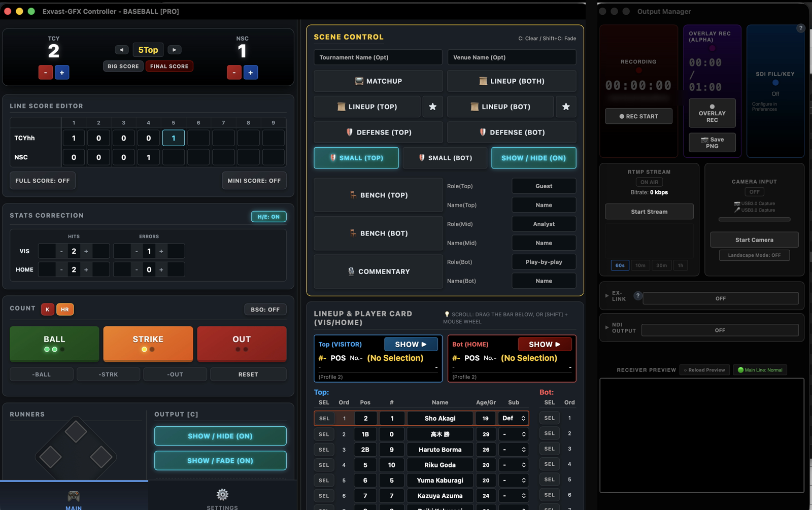
Task: Click the Venue Name input field
Action: (x=512, y=57)
